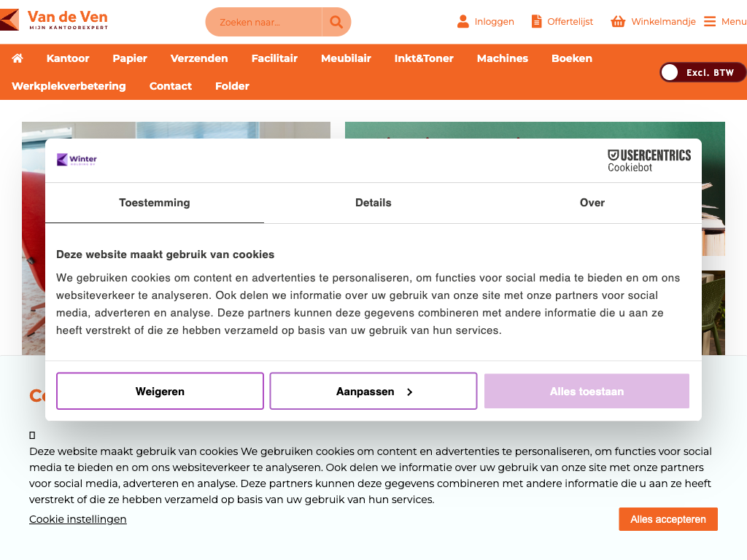The height and width of the screenshot is (560, 747).
Task: Open the Winkelmandje basket icon
Action: pyautogui.click(x=618, y=22)
